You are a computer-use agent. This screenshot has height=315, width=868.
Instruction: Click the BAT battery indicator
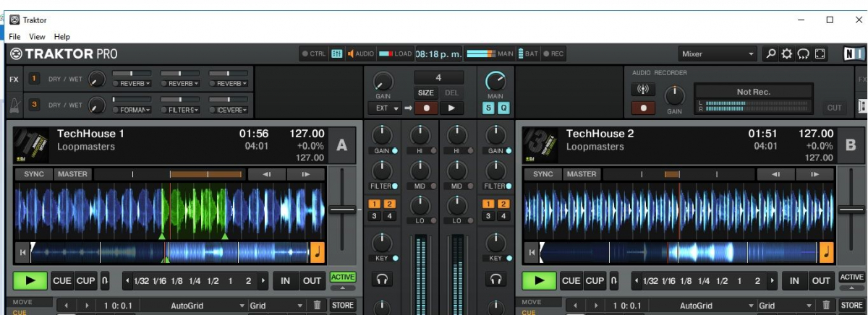tap(528, 53)
